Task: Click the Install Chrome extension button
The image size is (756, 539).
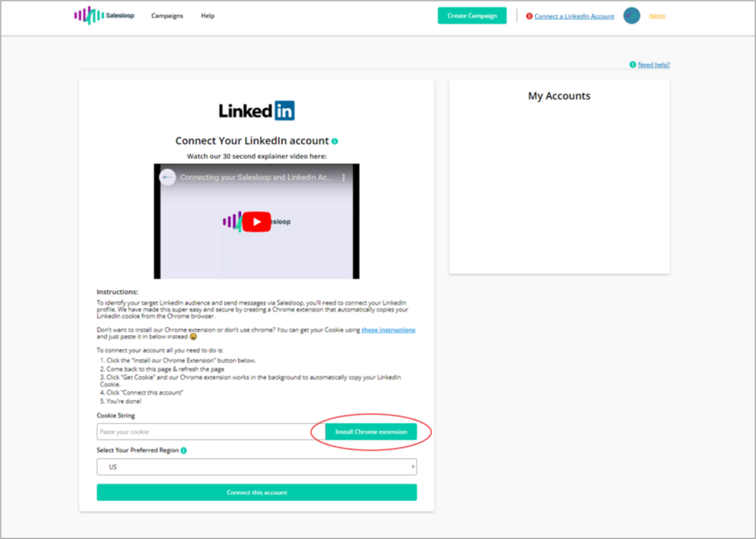Action: click(371, 432)
